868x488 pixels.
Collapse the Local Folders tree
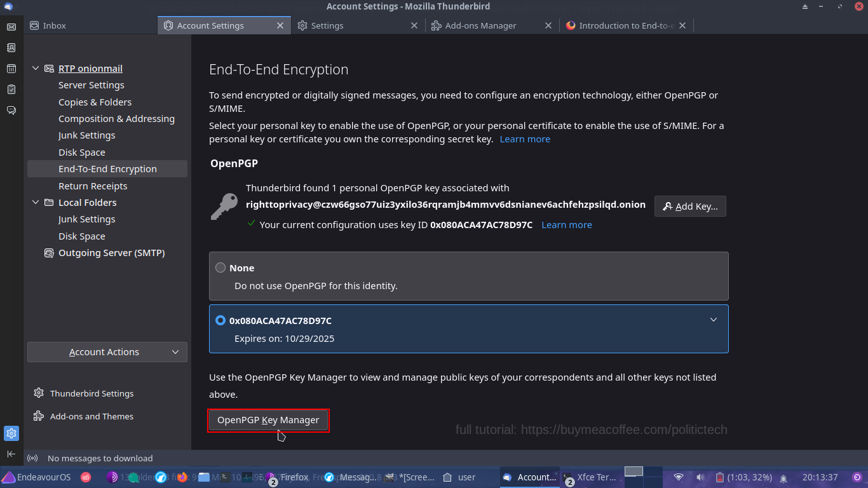pyautogui.click(x=36, y=203)
